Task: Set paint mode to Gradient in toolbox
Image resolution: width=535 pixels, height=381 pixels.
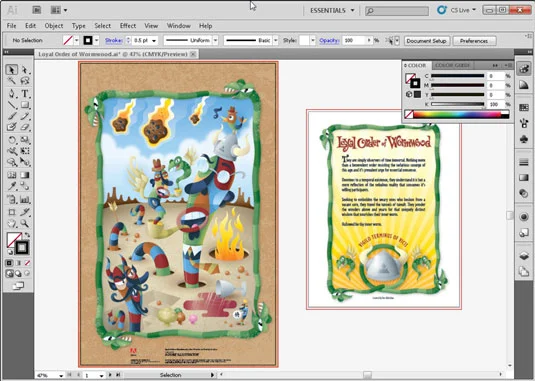Action: pyautogui.click(x=18, y=263)
